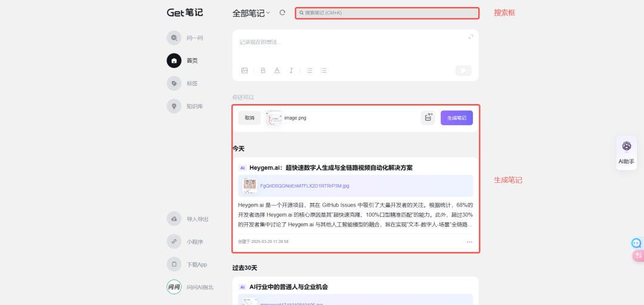Open more options on Heygem.ai note
This screenshot has height=305, width=644.
pos(469,242)
